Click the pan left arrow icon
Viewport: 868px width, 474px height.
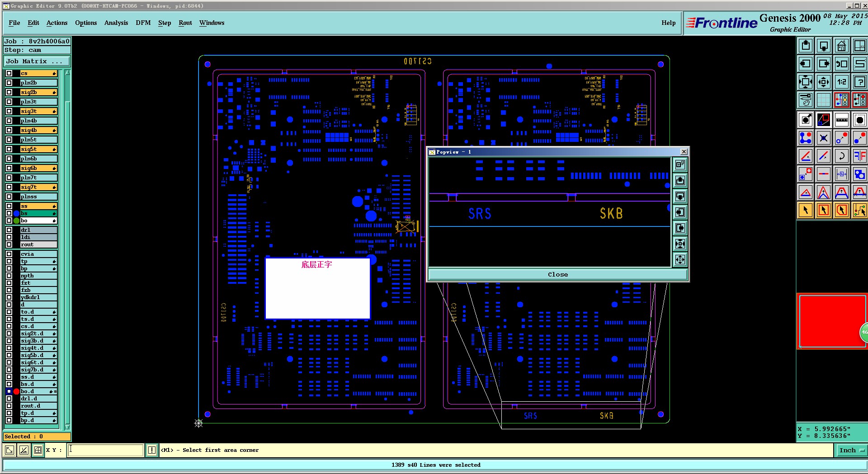[x=806, y=64]
